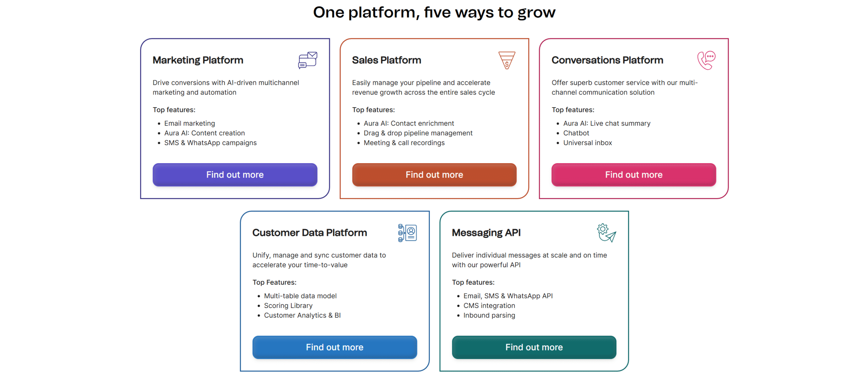
Task: Click the CMS integration feature item
Action: coord(489,306)
